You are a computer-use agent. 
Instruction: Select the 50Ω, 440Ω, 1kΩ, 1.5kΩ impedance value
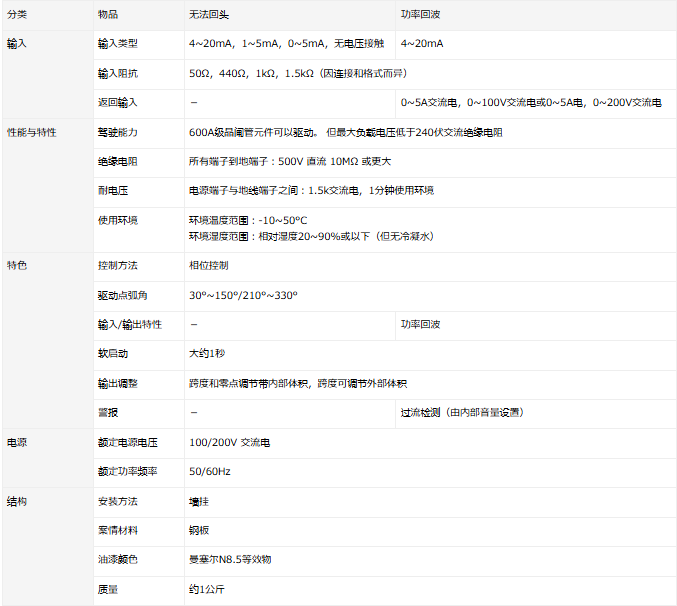(x=298, y=73)
